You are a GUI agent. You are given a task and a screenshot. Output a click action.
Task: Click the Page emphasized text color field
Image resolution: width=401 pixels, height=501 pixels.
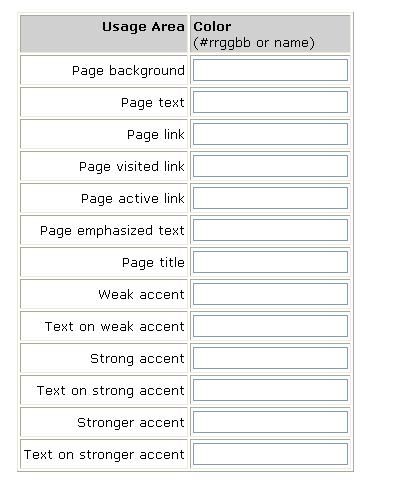pyautogui.click(x=270, y=230)
